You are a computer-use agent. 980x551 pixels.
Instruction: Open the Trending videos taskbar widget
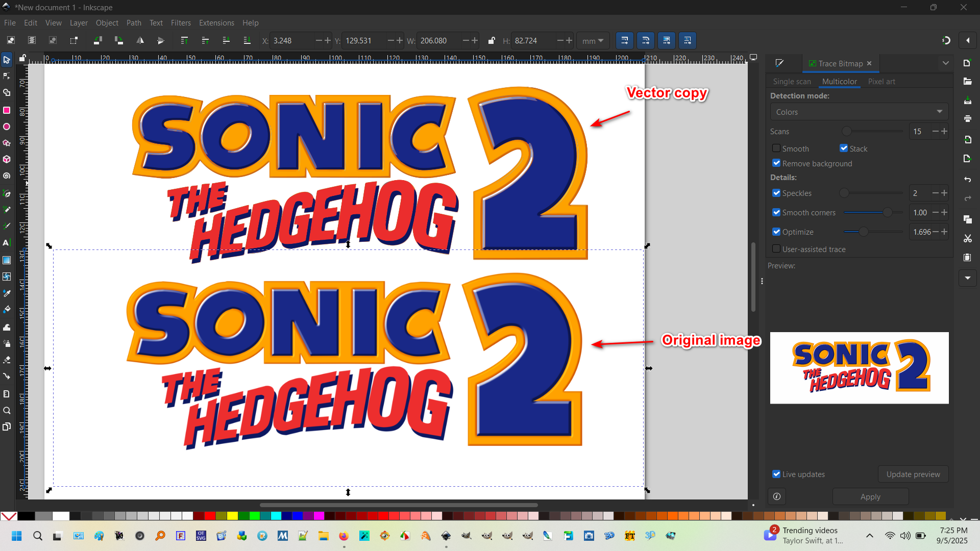(803, 536)
